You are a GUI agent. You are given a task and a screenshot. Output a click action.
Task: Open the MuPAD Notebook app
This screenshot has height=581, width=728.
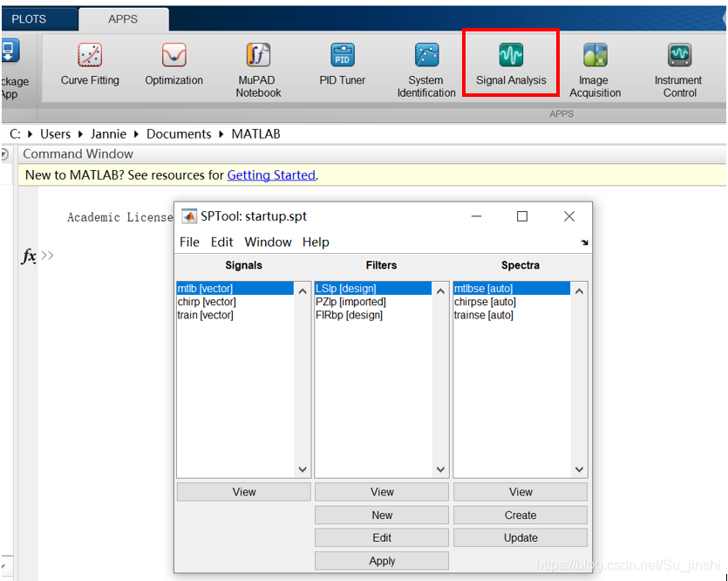tap(258, 71)
